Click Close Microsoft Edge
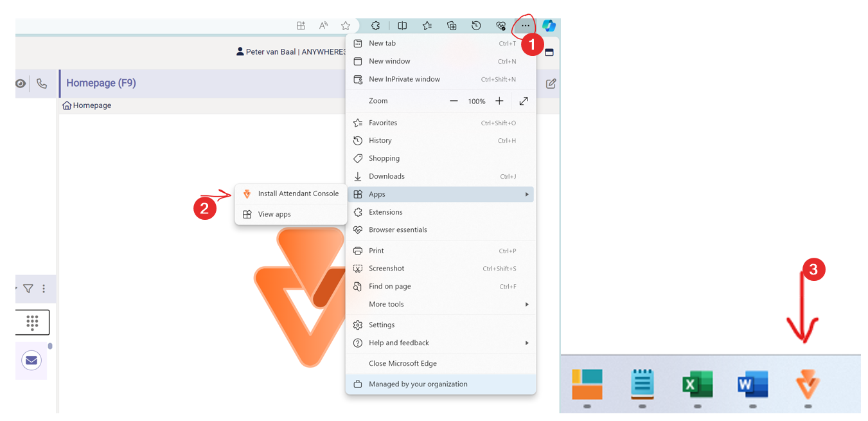The width and height of the screenshot is (868, 421). pyautogui.click(x=402, y=363)
